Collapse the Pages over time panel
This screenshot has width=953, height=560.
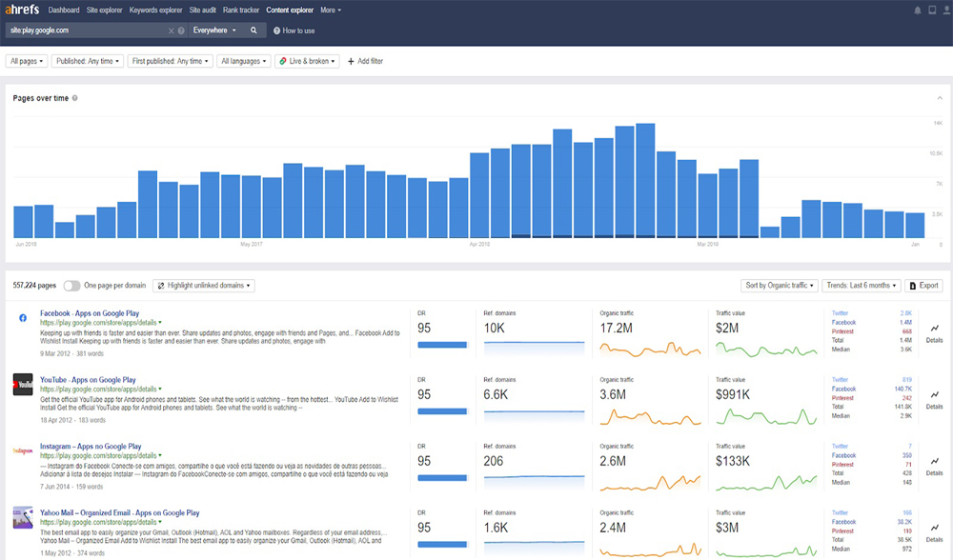[940, 98]
